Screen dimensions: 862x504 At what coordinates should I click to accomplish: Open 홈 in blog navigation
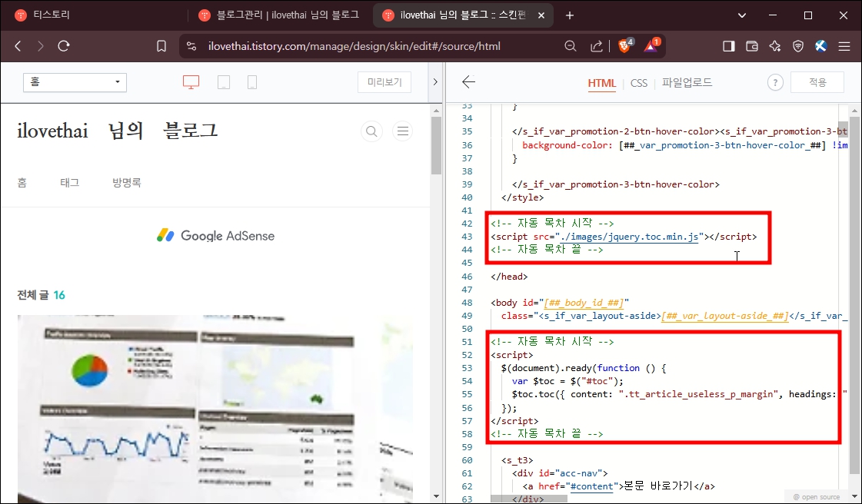click(22, 183)
